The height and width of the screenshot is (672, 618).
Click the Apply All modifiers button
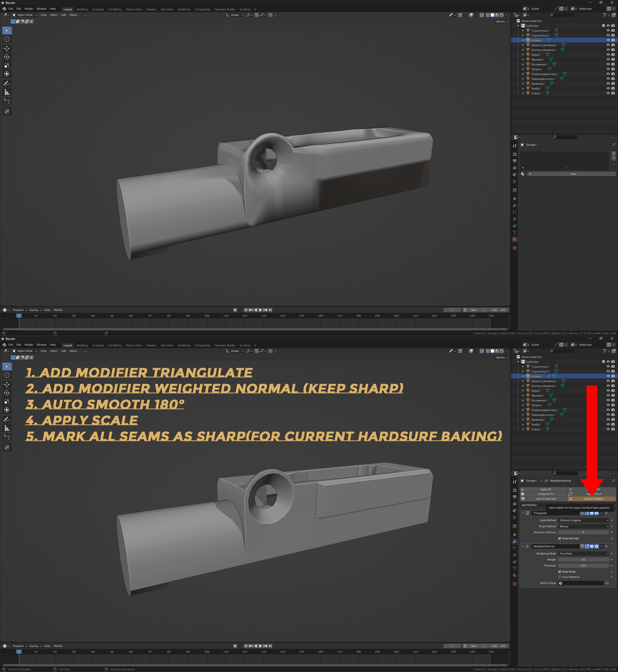[x=545, y=489]
